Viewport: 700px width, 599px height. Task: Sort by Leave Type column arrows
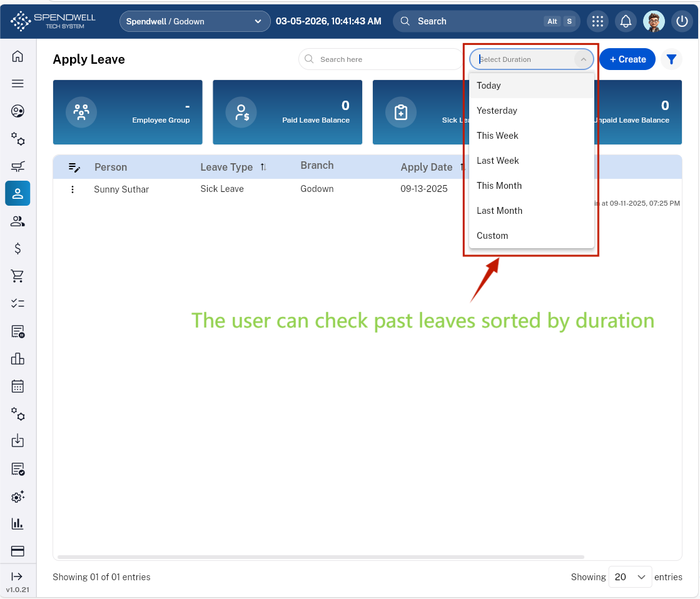coord(263,167)
